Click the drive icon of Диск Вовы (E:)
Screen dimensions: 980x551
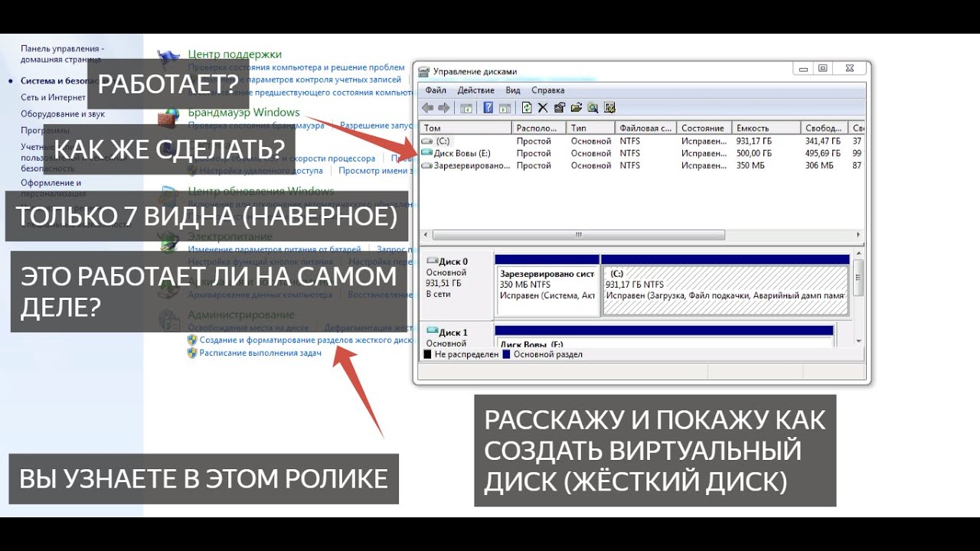click(x=426, y=153)
